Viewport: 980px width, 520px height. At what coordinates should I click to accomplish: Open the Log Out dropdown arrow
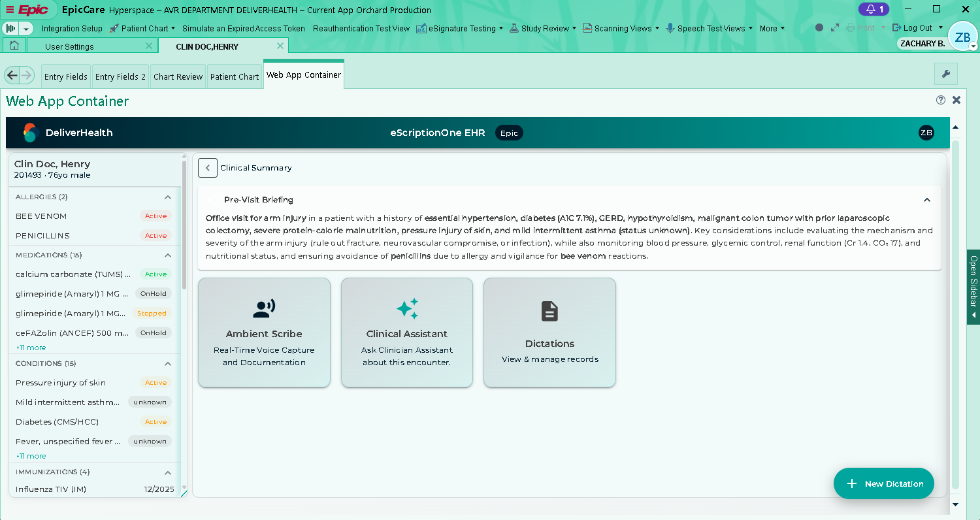pyautogui.click(x=941, y=27)
